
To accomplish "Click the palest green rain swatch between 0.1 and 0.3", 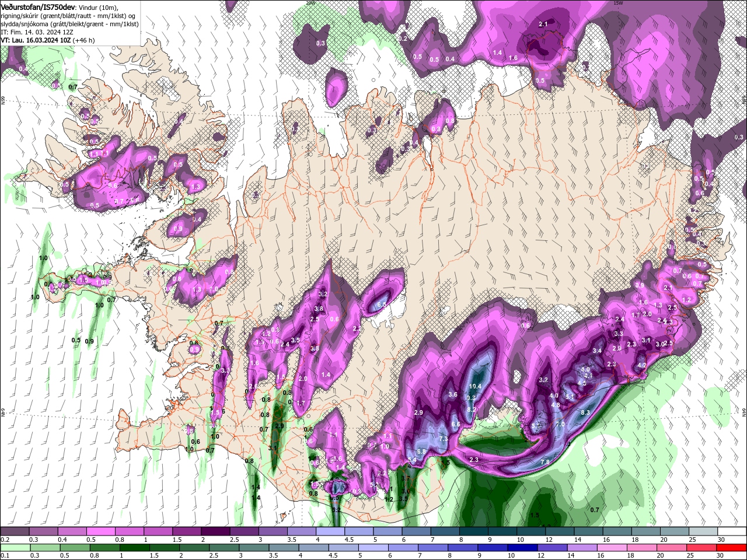I will 15,547.
